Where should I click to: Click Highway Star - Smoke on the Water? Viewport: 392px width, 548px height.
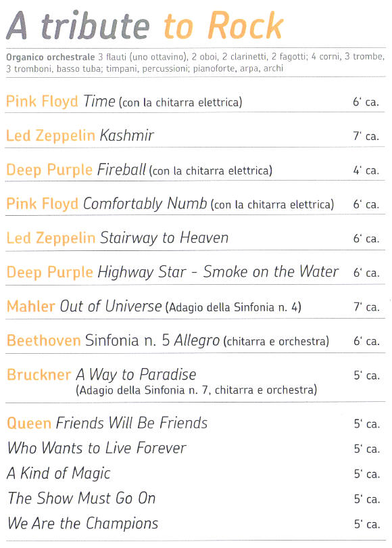[x=218, y=272]
